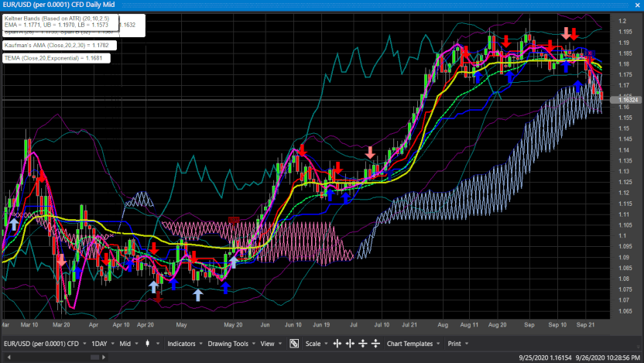
Task: Select the TEMA indicator label
Action: pyautogui.click(x=57, y=58)
